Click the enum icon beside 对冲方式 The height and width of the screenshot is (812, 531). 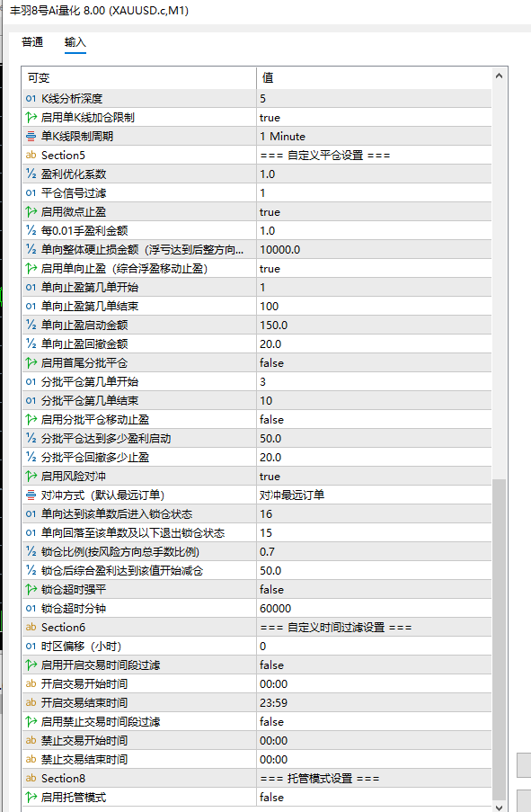[31, 495]
